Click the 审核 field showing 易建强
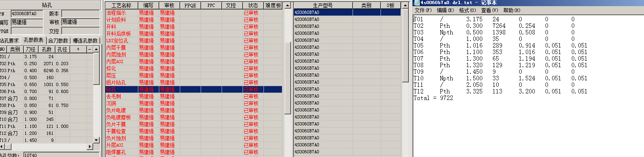 tap(80, 22)
